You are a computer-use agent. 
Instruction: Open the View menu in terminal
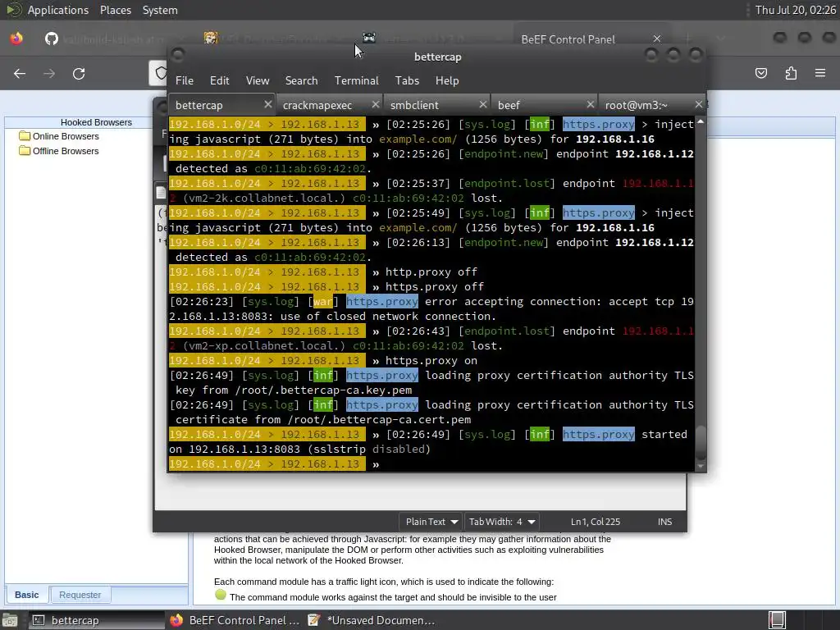pos(257,80)
